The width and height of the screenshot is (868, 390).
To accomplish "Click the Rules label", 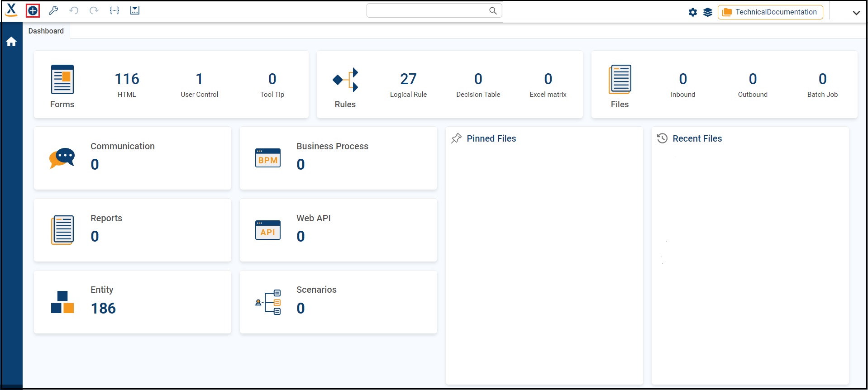I will pyautogui.click(x=345, y=105).
